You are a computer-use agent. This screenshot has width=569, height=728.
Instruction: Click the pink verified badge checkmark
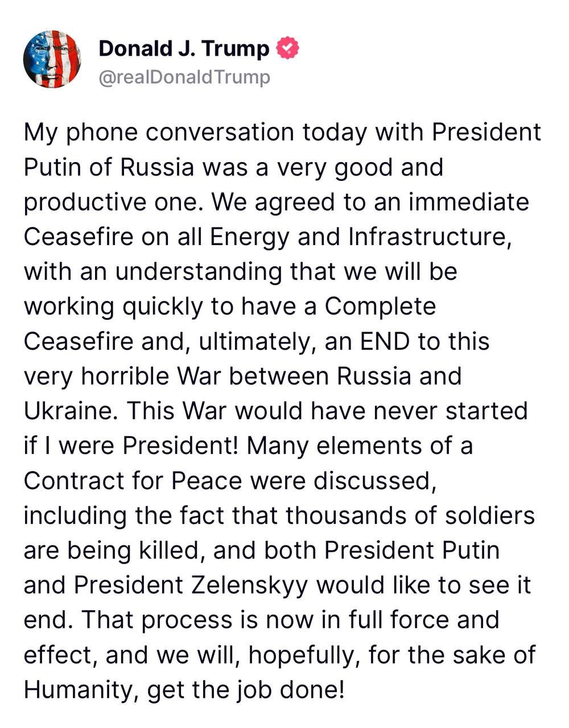pos(288,49)
